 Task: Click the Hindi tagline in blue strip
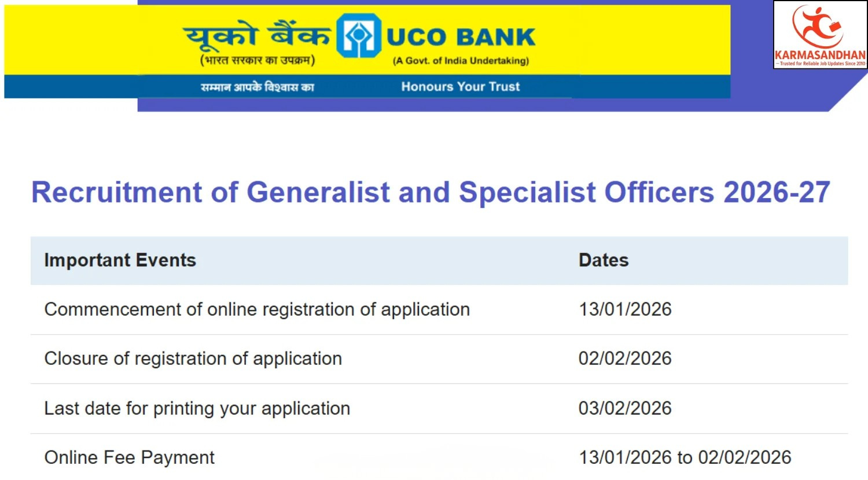tap(257, 87)
